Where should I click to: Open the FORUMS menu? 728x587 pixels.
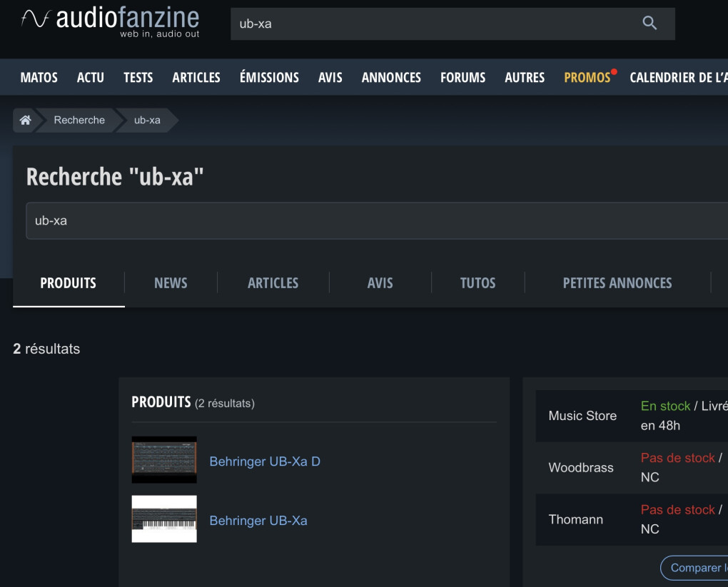[x=463, y=78]
